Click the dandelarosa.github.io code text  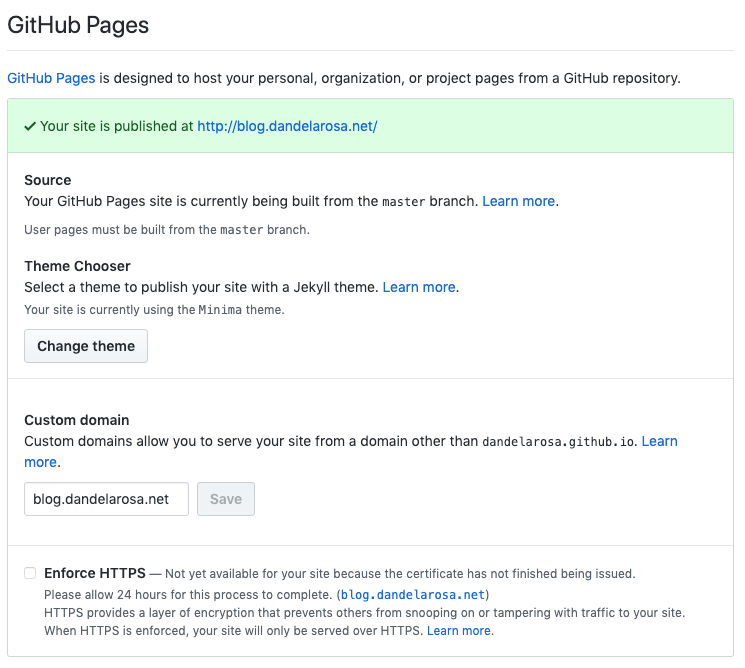558,442
